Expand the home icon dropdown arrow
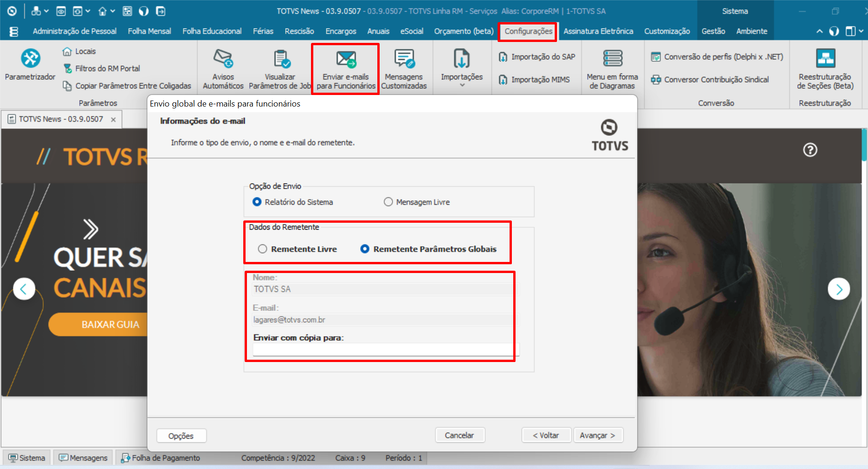The width and height of the screenshot is (868, 469). pos(112,11)
